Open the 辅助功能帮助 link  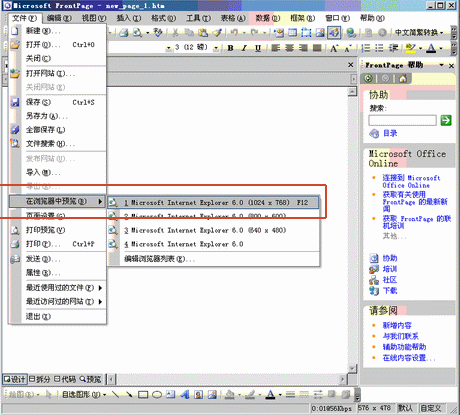pos(404,347)
